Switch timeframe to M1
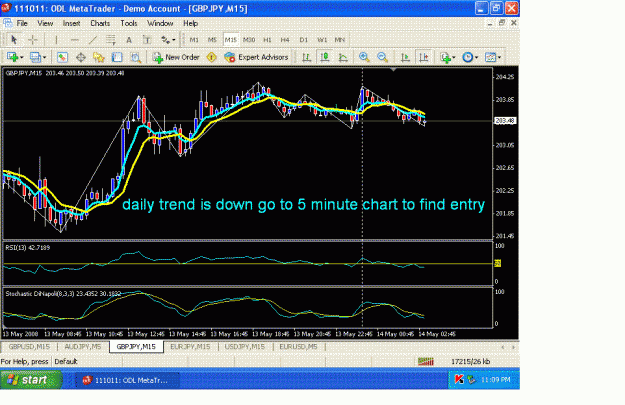The width and height of the screenshot is (625, 405). (194, 39)
